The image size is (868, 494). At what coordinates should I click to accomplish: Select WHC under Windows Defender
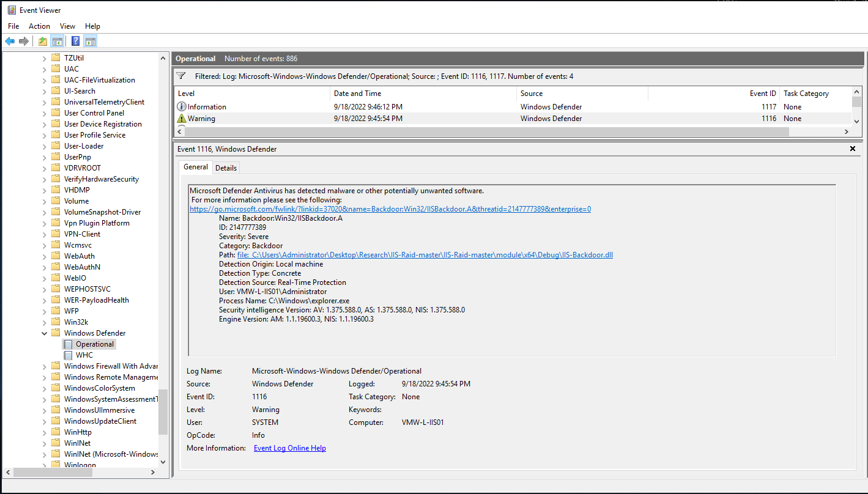tap(84, 355)
